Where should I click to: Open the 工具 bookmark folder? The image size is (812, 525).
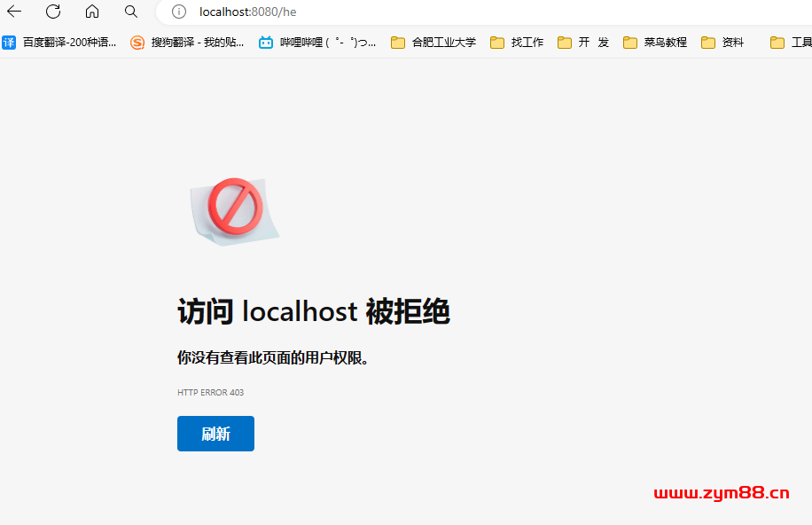(792, 42)
